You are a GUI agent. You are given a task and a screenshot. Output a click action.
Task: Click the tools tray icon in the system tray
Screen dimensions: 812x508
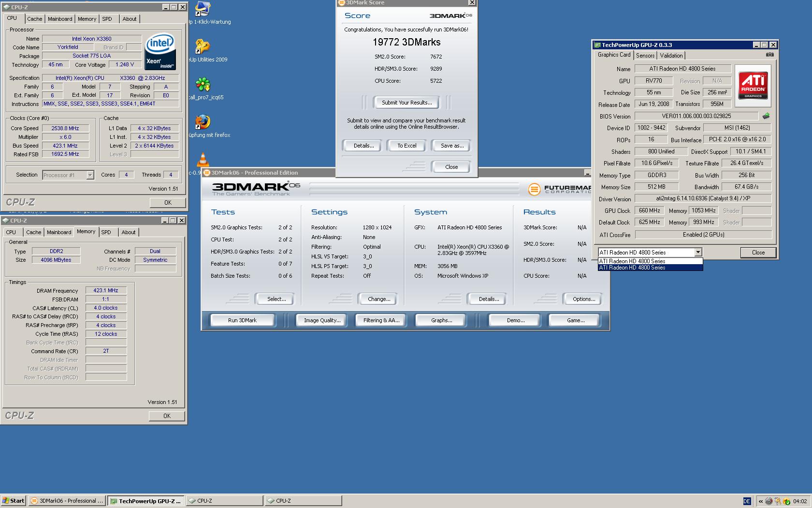tap(778, 501)
